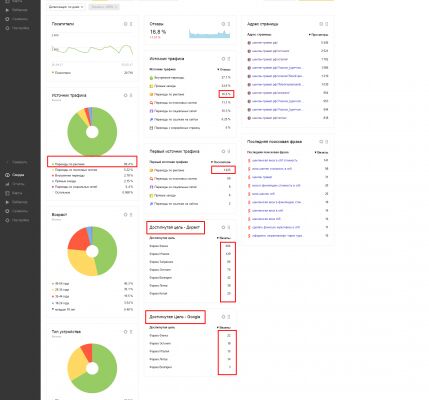The image size is (429, 400).
Task: Toggle Внутренние переходы in pie legend
Action: pos(68,175)
